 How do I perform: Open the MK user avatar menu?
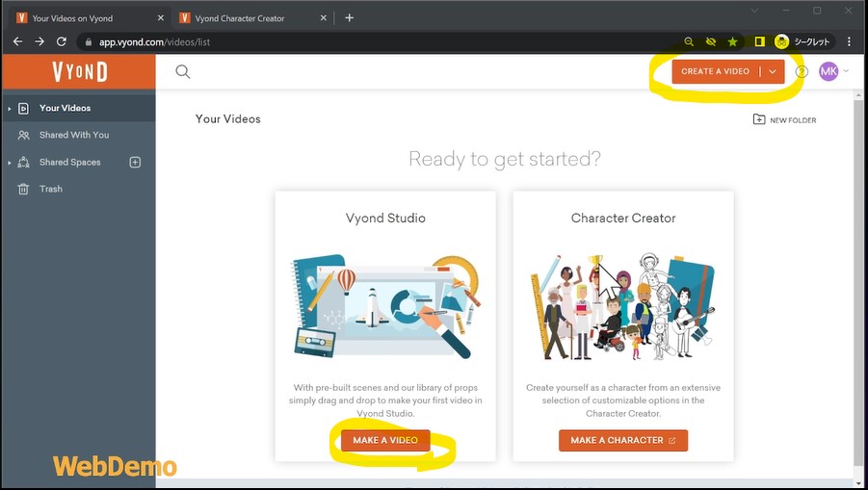(829, 71)
